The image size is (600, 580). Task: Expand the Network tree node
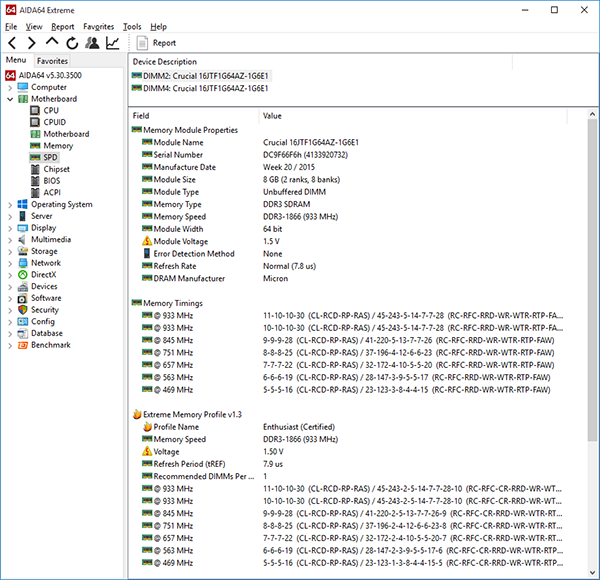click(x=10, y=263)
